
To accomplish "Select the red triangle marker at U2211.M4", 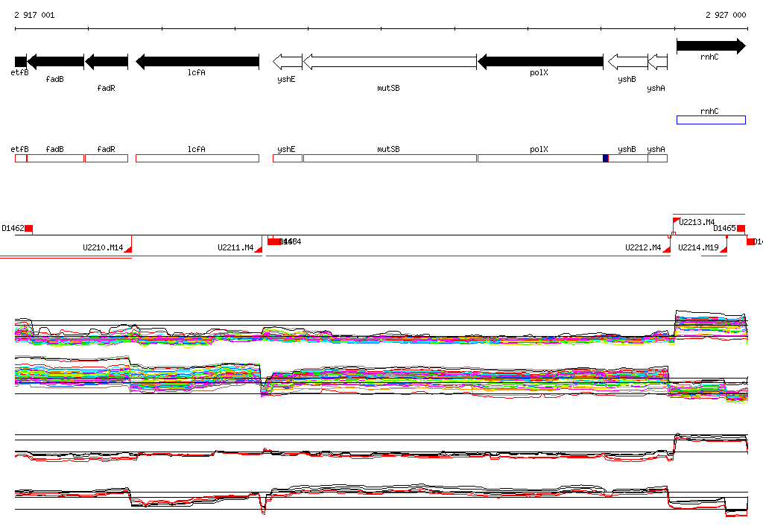I will 259,249.
